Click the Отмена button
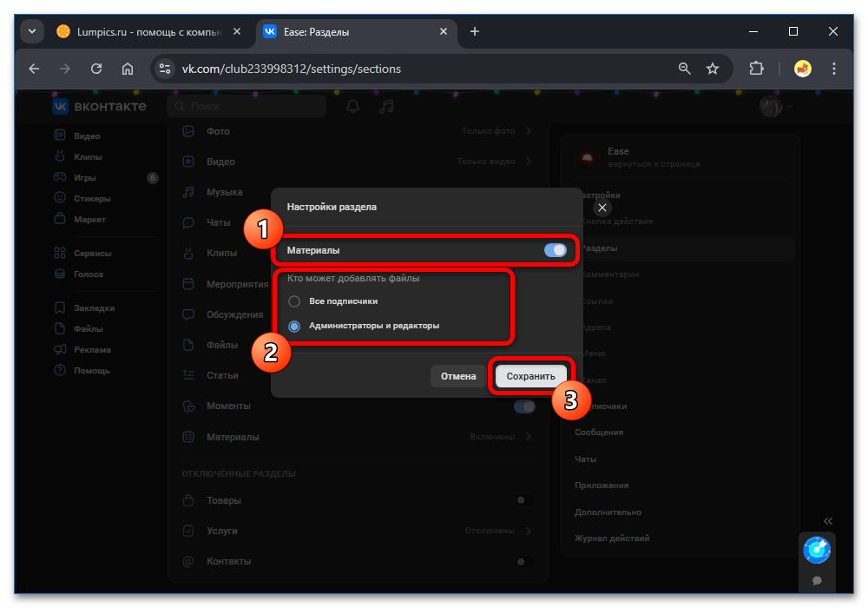This screenshot has width=868, height=608. tap(457, 376)
